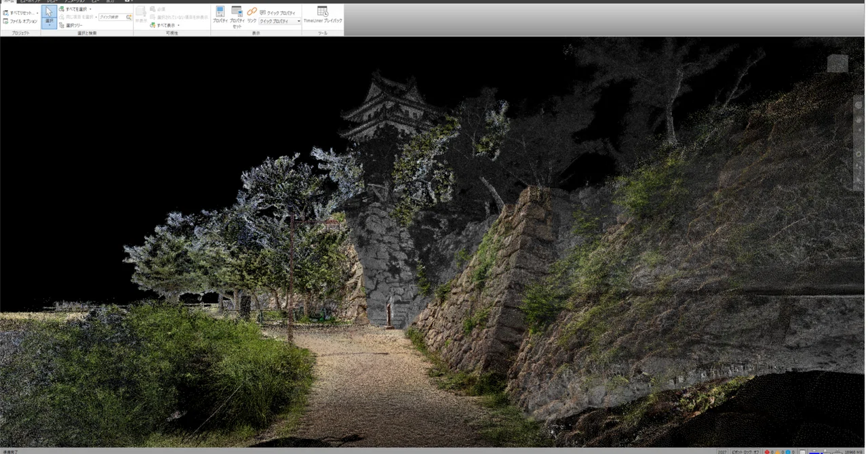Open TimeLiner プレイバック tool

(x=323, y=15)
